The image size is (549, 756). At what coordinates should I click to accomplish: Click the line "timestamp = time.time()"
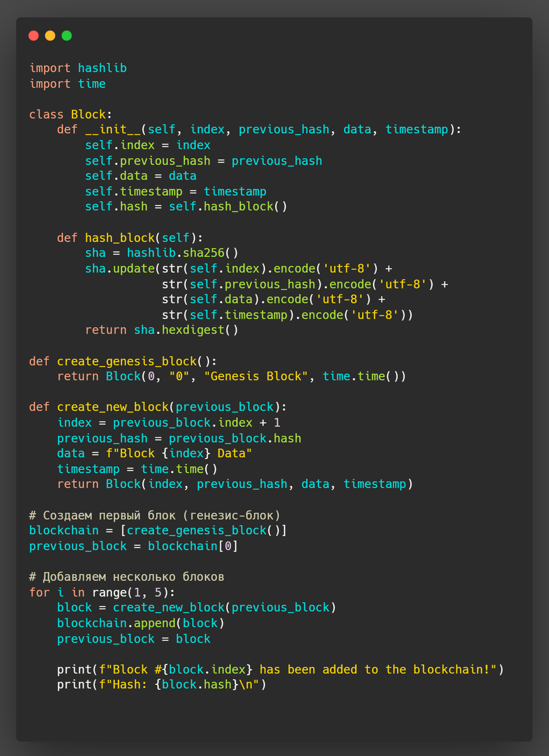[x=137, y=469]
